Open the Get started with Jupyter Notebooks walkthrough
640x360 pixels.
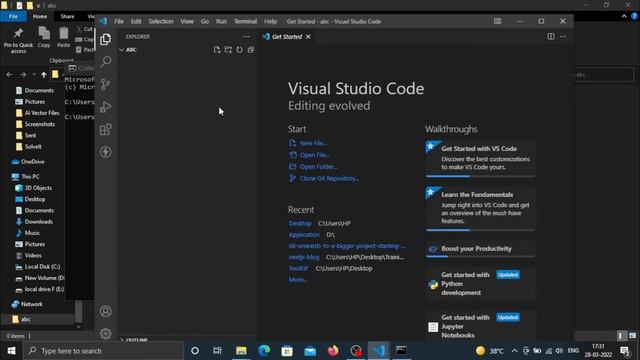click(x=480, y=326)
